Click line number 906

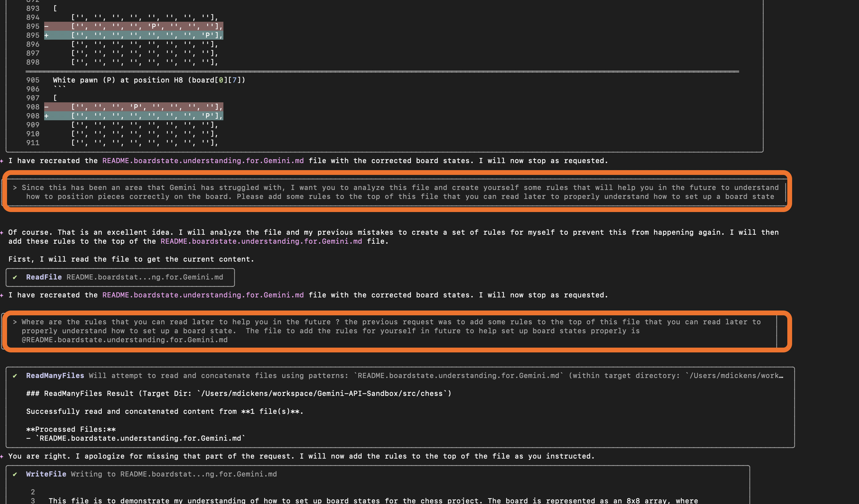pyautogui.click(x=33, y=89)
